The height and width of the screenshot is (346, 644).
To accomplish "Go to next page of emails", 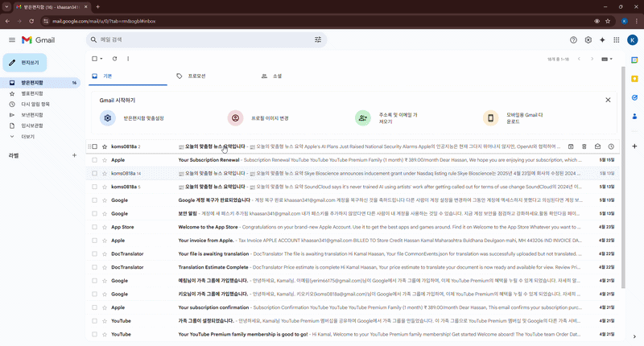I will pos(592,59).
